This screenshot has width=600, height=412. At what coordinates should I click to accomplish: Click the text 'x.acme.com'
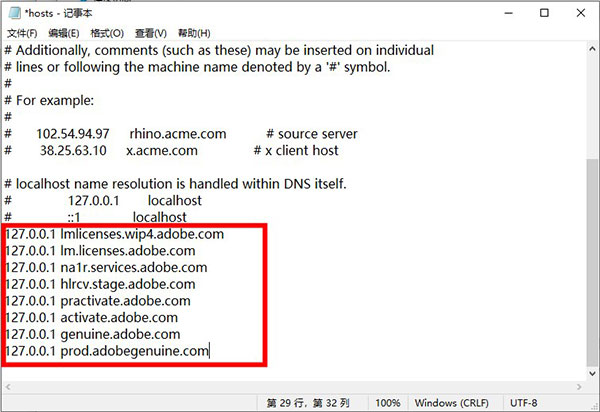tap(162, 151)
